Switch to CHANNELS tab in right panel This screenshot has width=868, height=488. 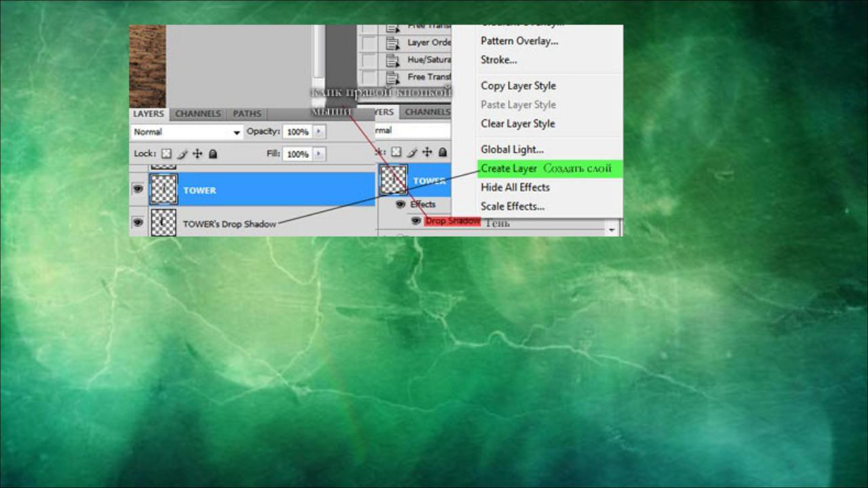coord(427,112)
